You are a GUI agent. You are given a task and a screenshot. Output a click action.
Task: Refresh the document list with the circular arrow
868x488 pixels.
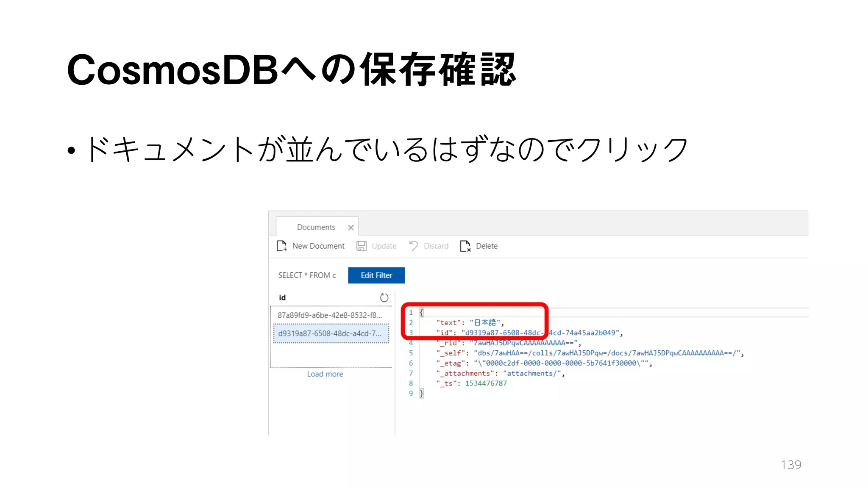coord(384,298)
